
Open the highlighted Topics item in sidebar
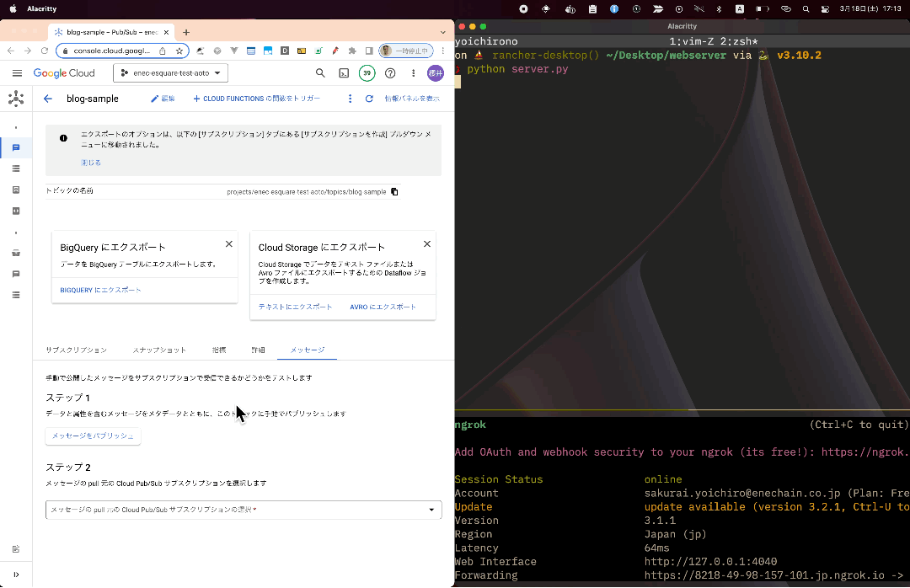pyautogui.click(x=16, y=147)
